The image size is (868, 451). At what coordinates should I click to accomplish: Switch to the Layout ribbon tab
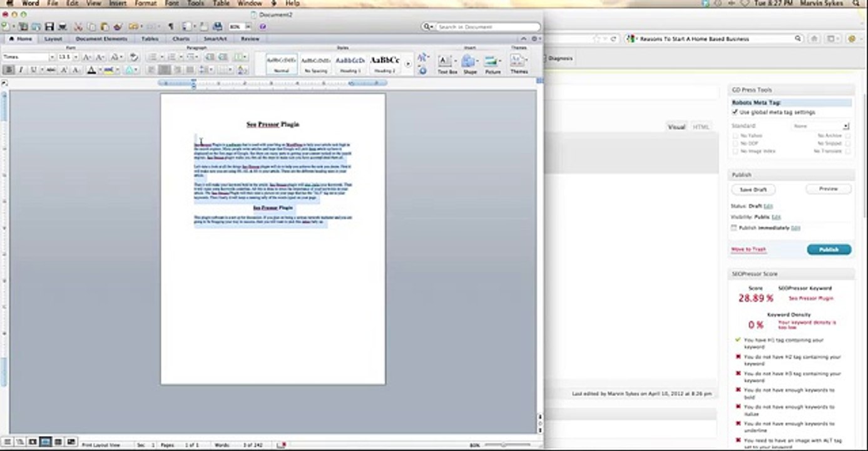click(x=53, y=39)
